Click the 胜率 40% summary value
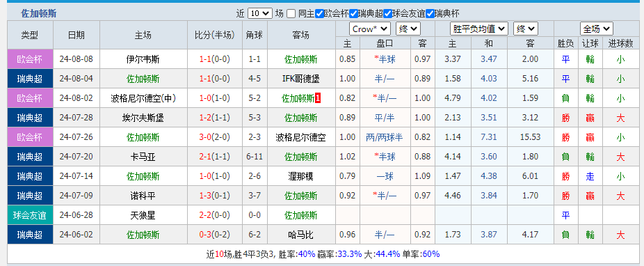The image size is (644, 266). point(307,254)
